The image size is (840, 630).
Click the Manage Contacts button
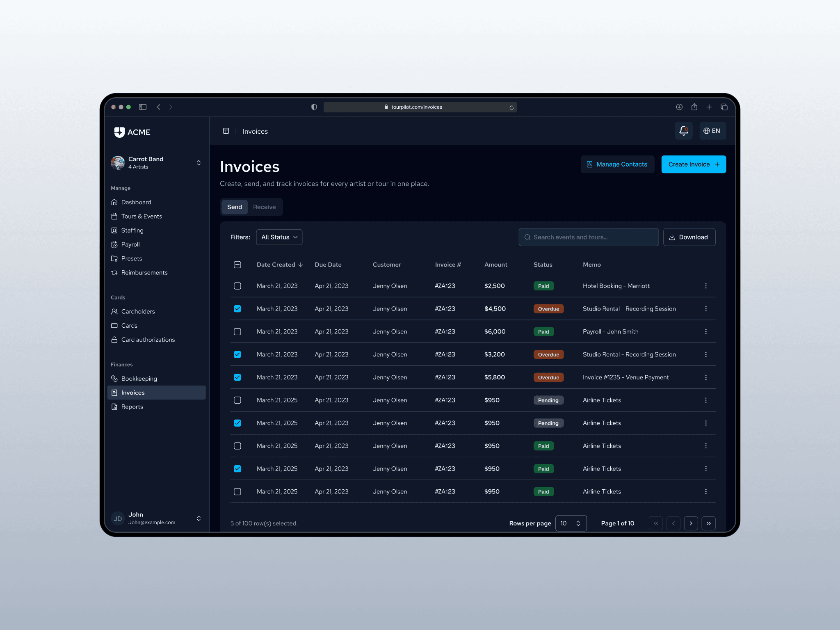617,164
